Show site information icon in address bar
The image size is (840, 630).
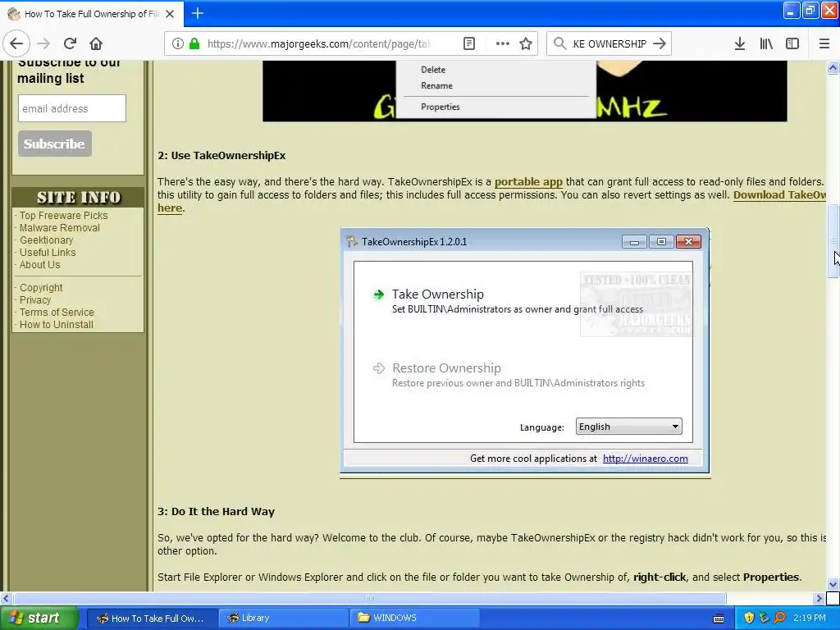pyautogui.click(x=178, y=43)
